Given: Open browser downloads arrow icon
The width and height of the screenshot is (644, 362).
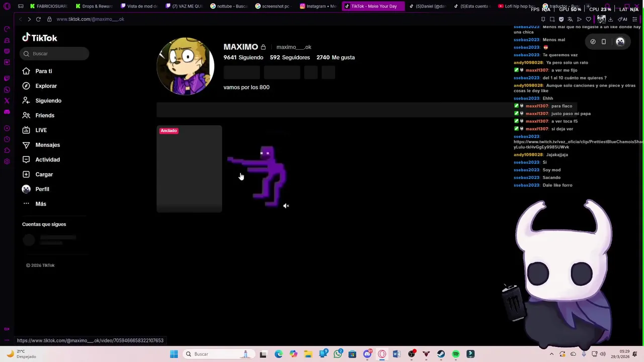Looking at the screenshot, I should point(610,19).
